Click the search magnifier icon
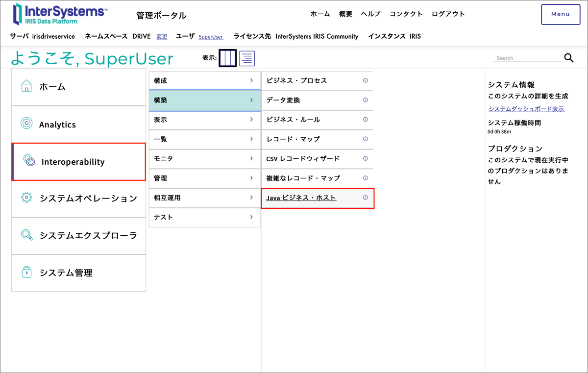 pyautogui.click(x=569, y=58)
